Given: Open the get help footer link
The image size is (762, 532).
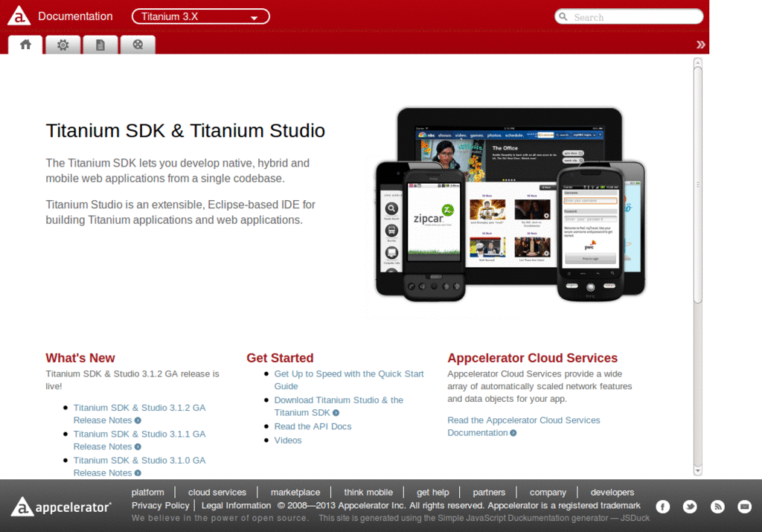Looking at the screenshot, I should point(432,492).
